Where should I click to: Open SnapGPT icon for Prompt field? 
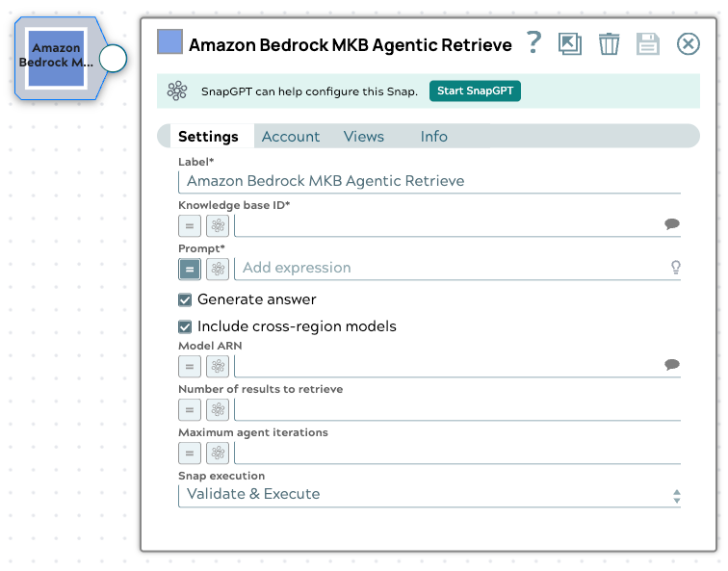[218, 270]
